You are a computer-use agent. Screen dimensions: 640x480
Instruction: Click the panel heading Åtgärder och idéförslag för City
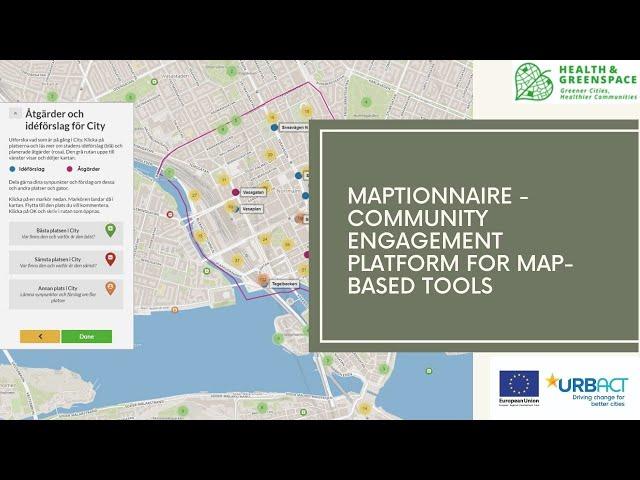pos(65,120)
